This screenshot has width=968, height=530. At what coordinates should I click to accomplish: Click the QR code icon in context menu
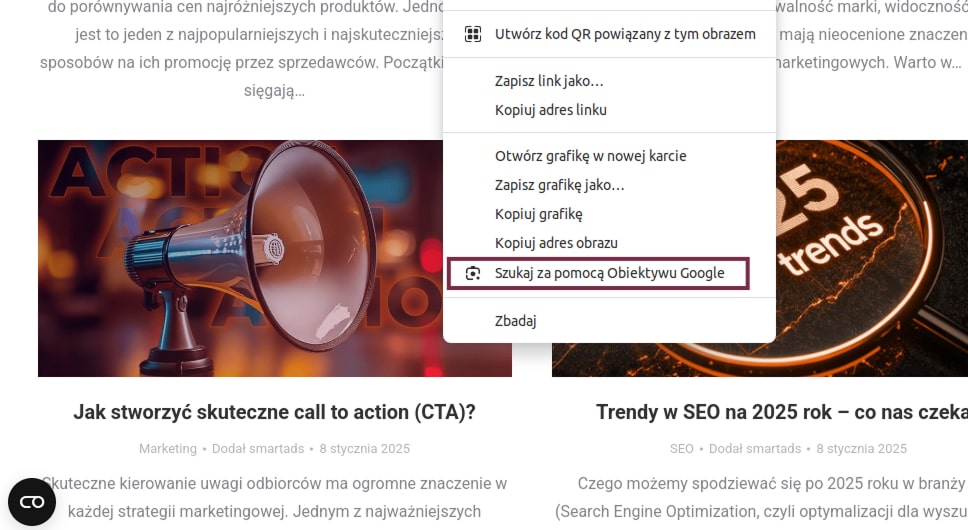pyautogui.click(x=473, y=34)
